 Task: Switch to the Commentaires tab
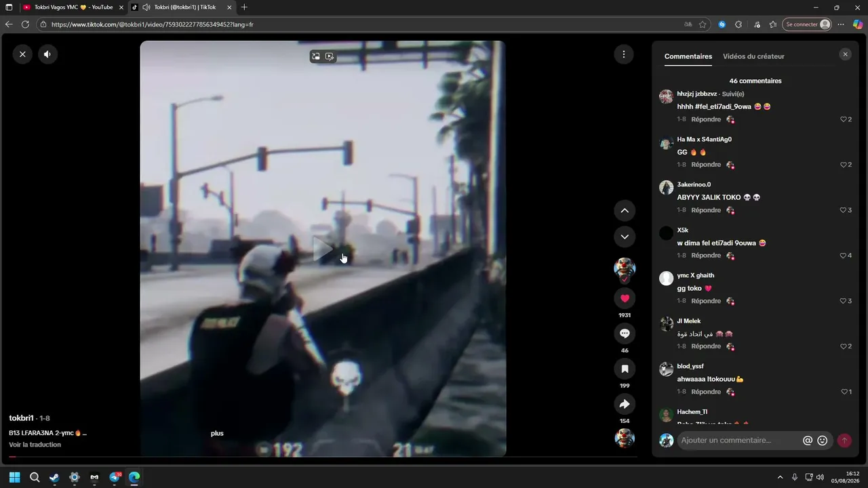[688, 56]
